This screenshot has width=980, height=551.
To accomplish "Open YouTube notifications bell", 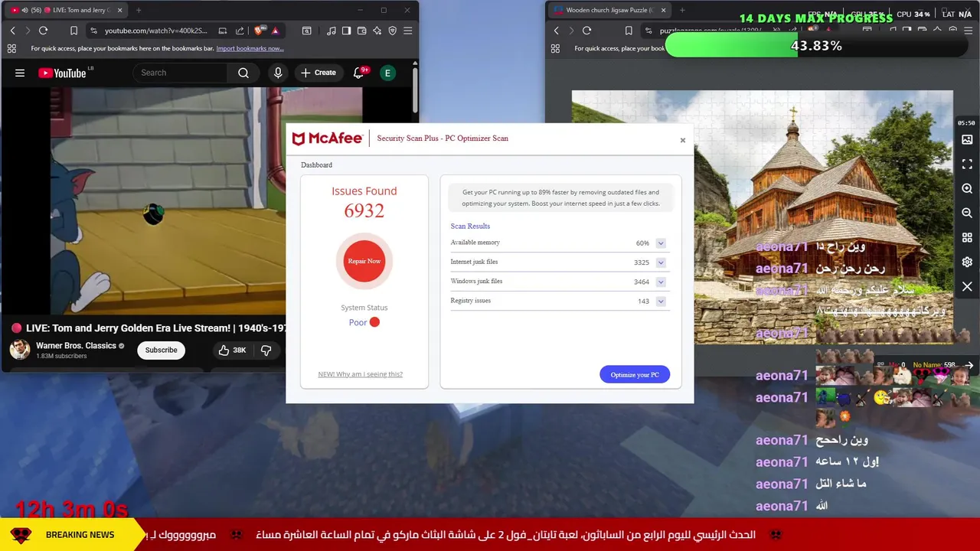I will coord(358,73).
